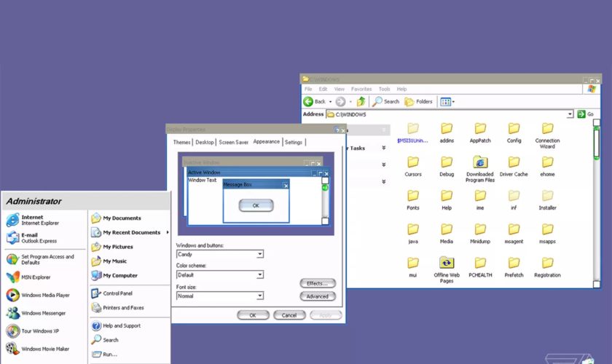Switch to the Screen Saver tab
612x364 pixels.
(233, 142)
